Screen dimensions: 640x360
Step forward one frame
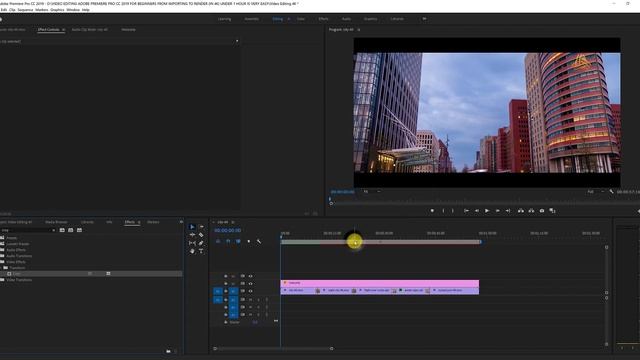click(498, 211)
